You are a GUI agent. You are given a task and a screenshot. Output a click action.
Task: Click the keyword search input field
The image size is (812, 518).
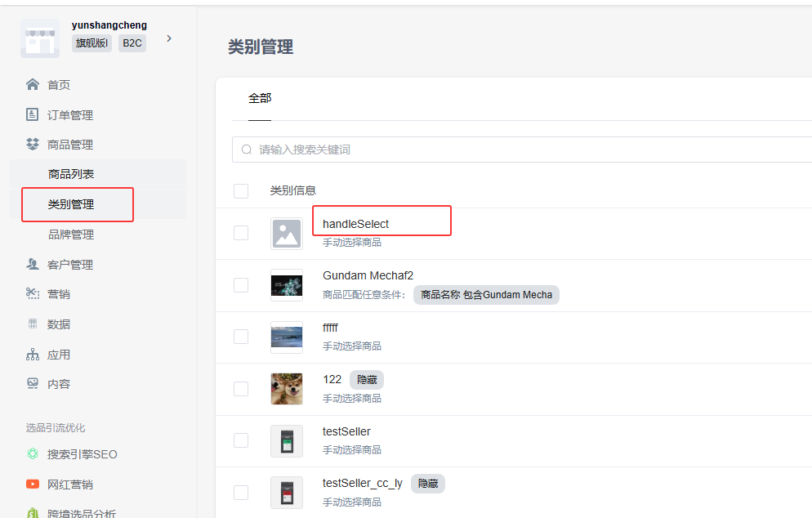point(523,150)
